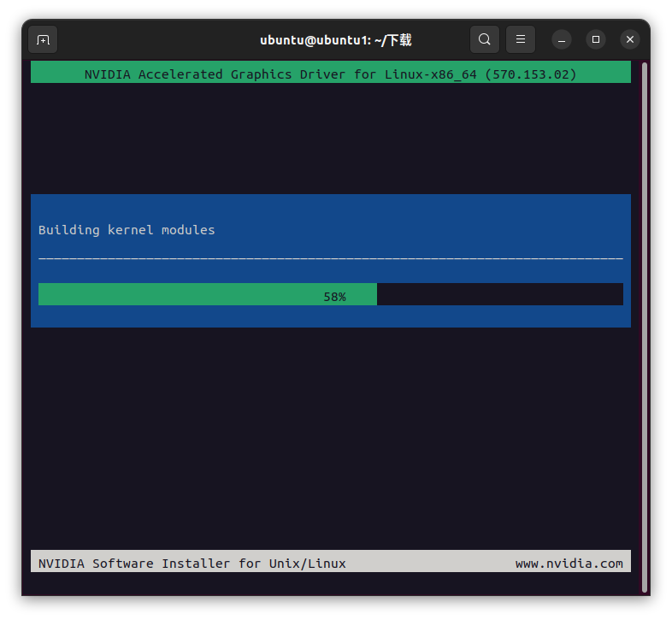Screen dimensions: 672x620
Task: Click empty terminal area below the blue dialog
Action: (330, 436)
